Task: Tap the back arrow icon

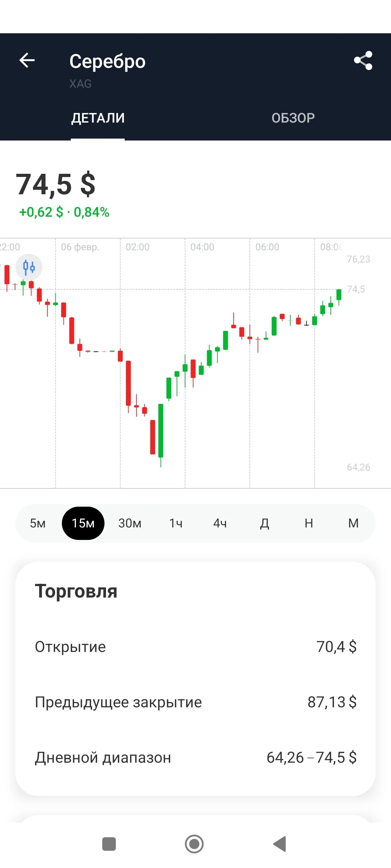Action: click(27, 61)
